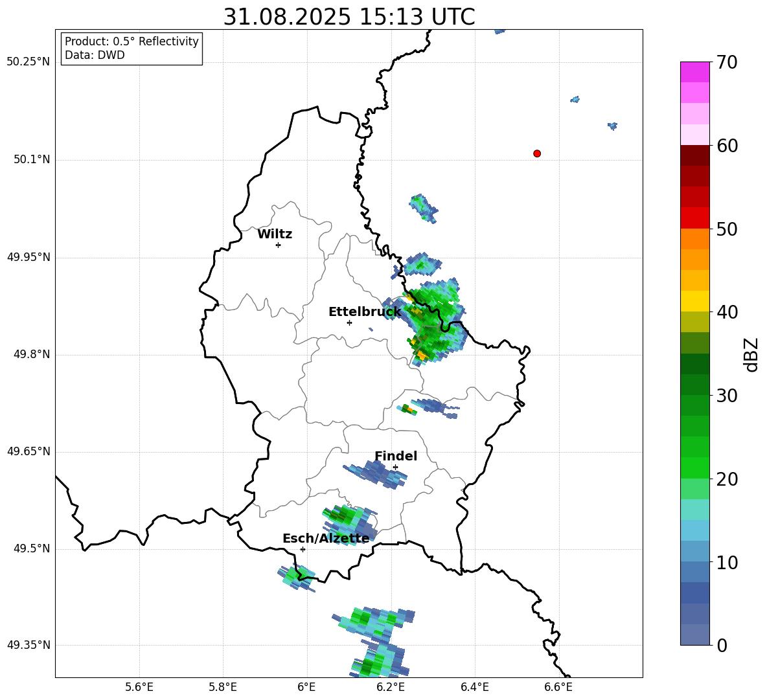Click the 6.4°E longitude label

click(474, 687)
